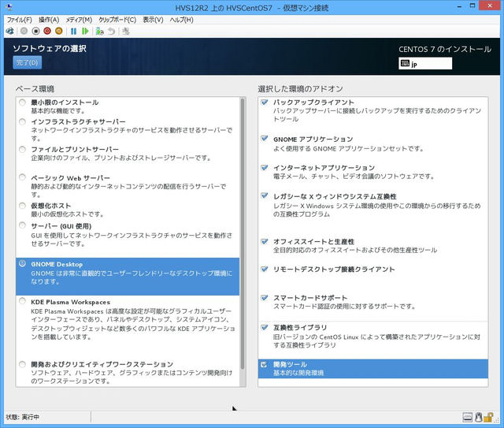Click the 状態: 実行中 status text

(23, 417)
